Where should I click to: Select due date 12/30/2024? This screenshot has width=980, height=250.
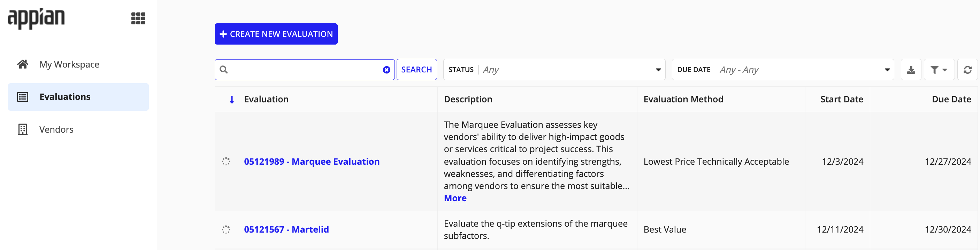click(948, 229)
